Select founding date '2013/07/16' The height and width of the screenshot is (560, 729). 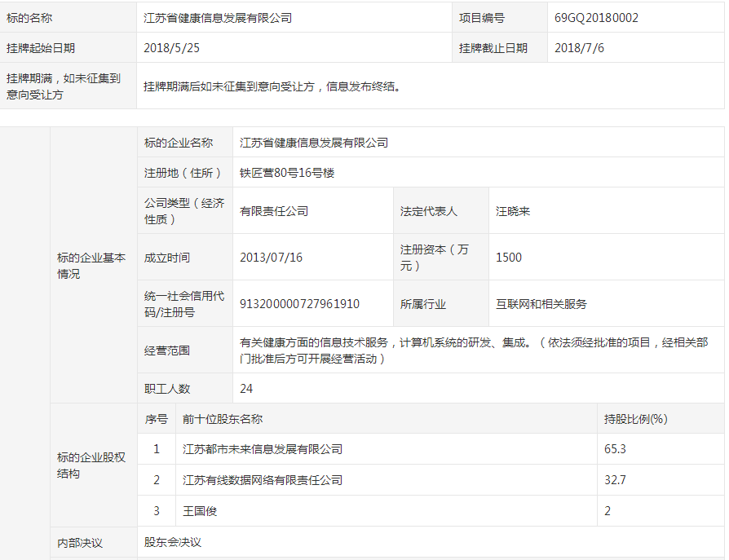click(271, 258)
